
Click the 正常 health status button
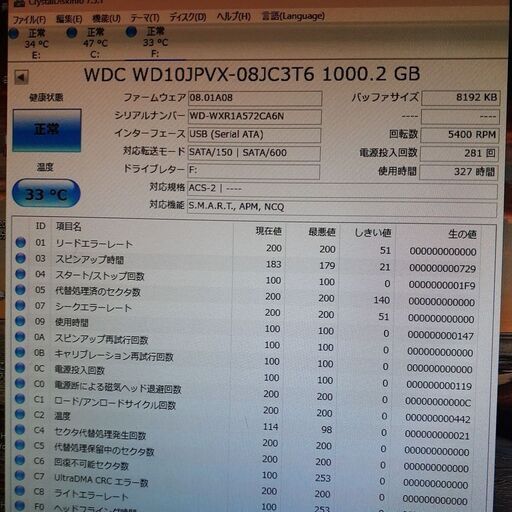pyautogui.click(x=47, y=130)
